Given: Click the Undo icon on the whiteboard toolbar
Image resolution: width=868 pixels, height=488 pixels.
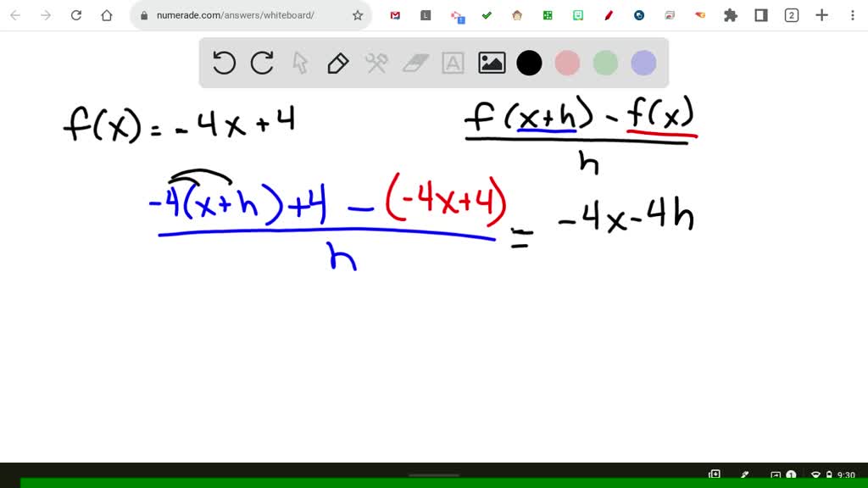Looking at the screenshot, I should click(223, 62).
